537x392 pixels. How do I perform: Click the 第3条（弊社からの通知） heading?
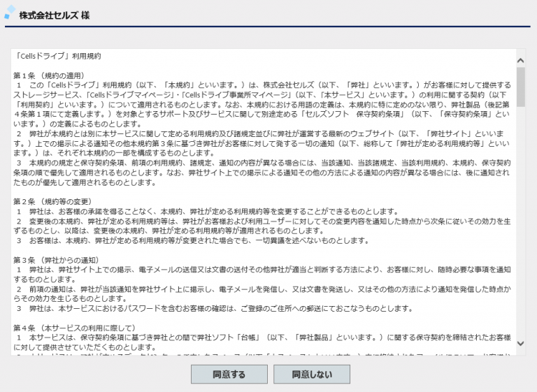pyautogui.click(x=57, y=260)
